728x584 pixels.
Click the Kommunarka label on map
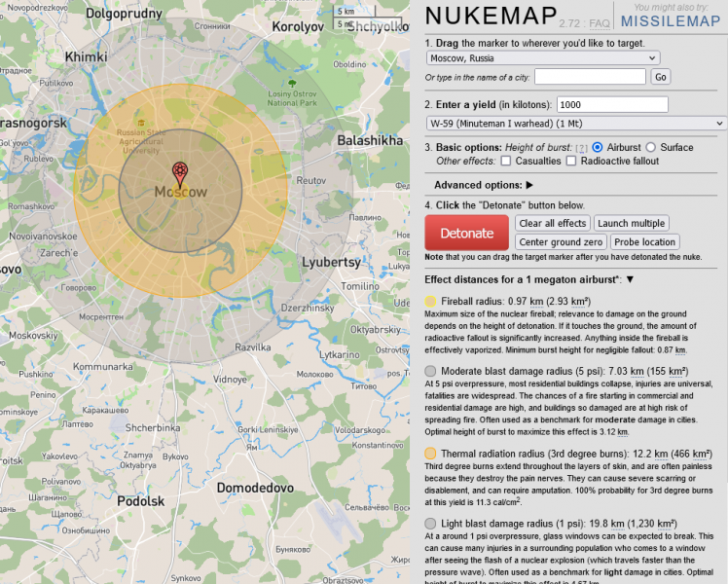(102, 367)
